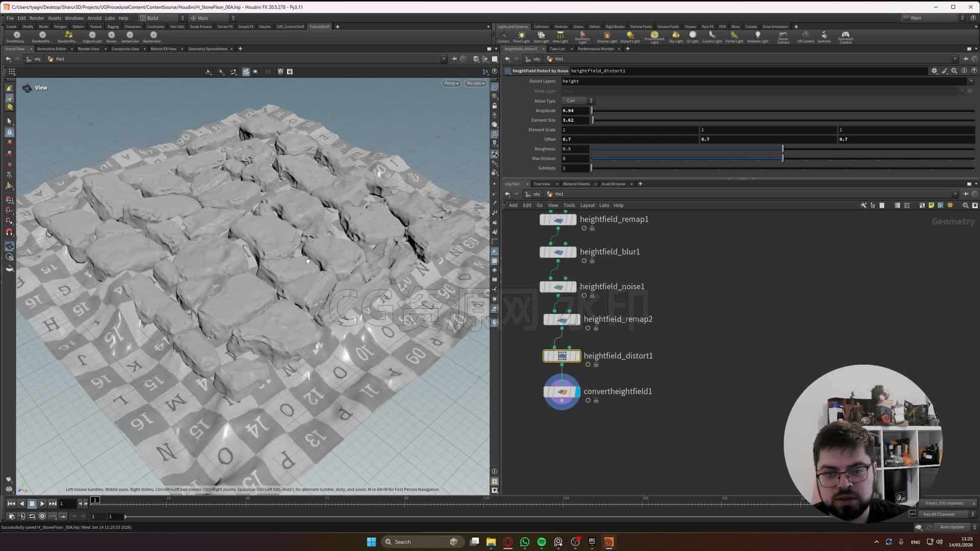Add a sticky note in the network editor
980x551 pixels.
(x=931, y=206)
